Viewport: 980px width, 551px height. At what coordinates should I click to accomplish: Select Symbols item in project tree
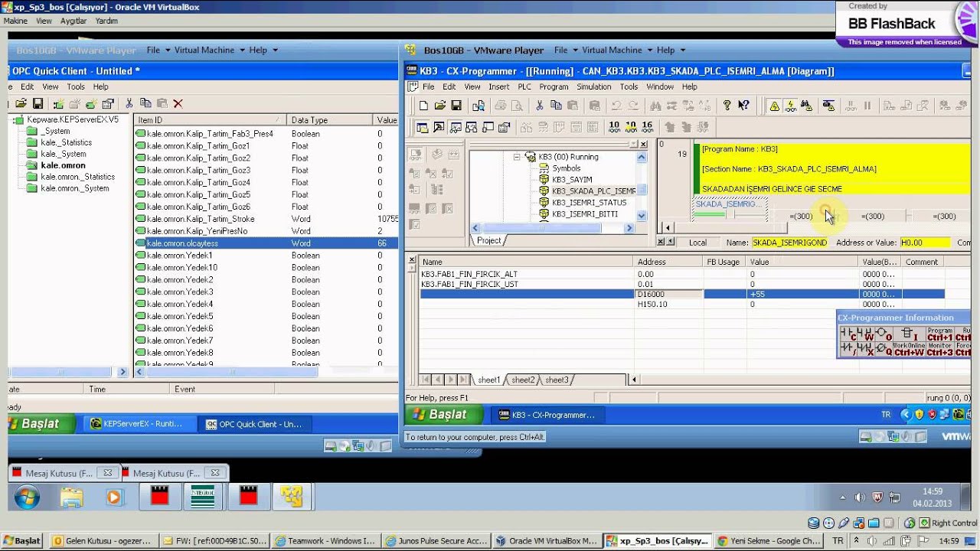pyautogui.click(x=567, y=168)
